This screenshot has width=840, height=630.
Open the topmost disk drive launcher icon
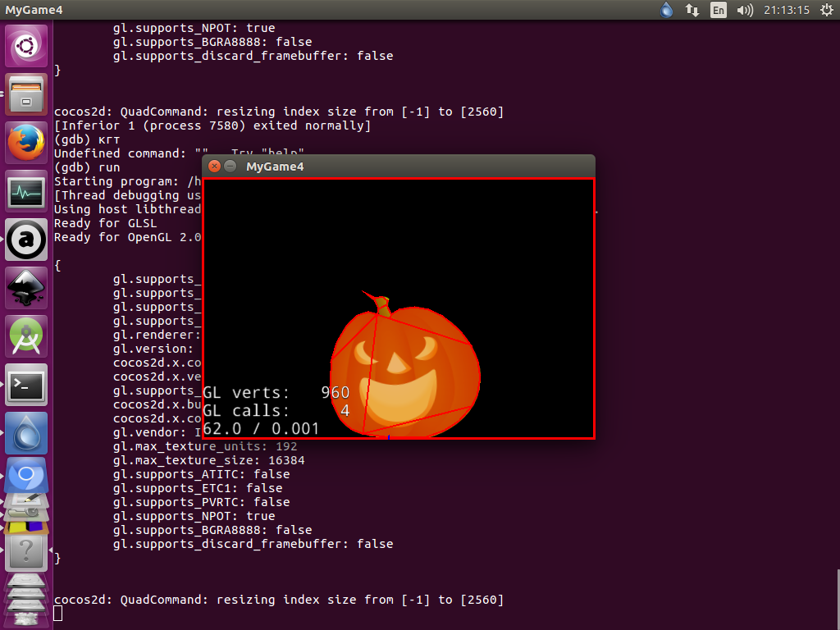tap(26, 581)
